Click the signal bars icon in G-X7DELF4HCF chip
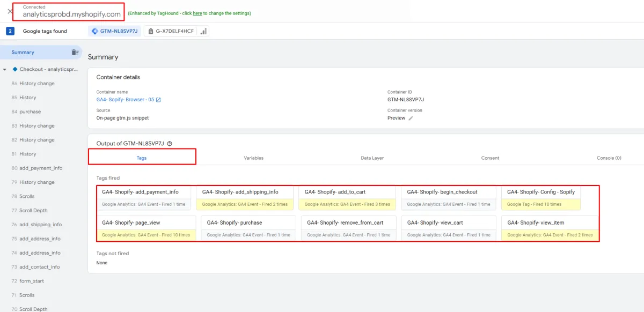The image size is (644, 312). 203,31
